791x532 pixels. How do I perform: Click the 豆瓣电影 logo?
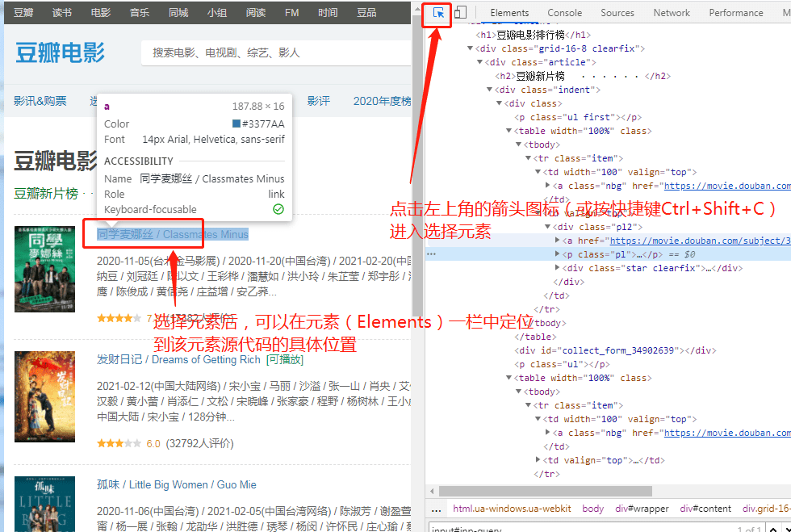coord(60,52)
